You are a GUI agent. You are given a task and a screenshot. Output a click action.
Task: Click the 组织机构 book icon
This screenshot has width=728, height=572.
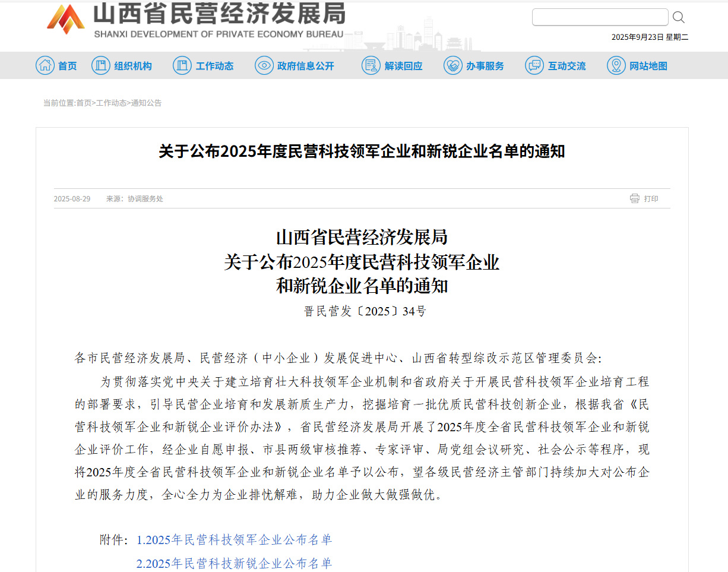(101, 65)
